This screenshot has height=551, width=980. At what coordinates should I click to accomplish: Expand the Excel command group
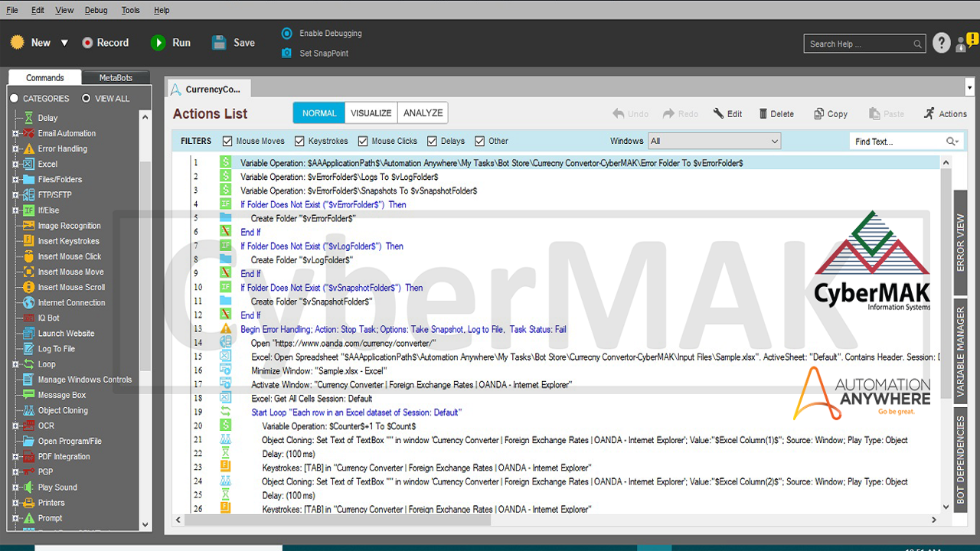click(15, 165)
